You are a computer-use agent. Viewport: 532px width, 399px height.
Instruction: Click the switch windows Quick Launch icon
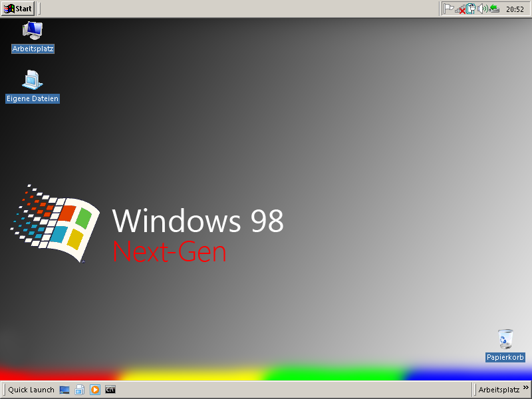point(79,390)
